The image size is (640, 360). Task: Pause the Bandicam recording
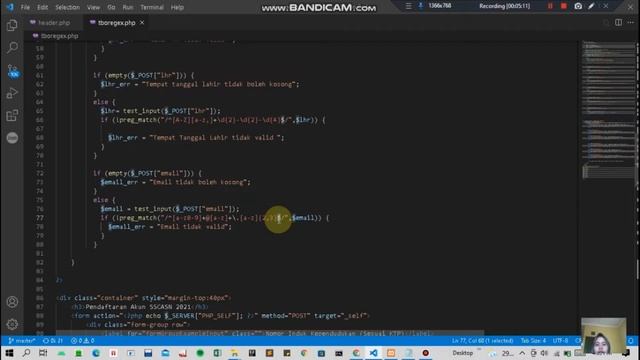[550, 6]
